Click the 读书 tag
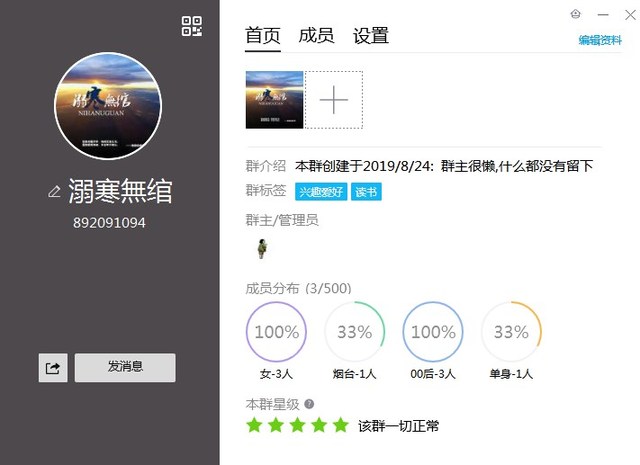640x465 pixels. click(x=365, y=192)
